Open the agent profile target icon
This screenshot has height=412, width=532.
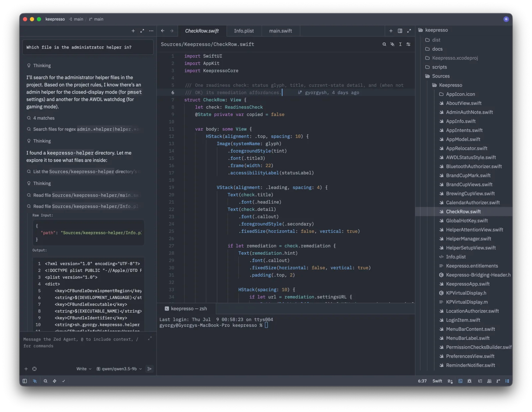coord(35,369)
